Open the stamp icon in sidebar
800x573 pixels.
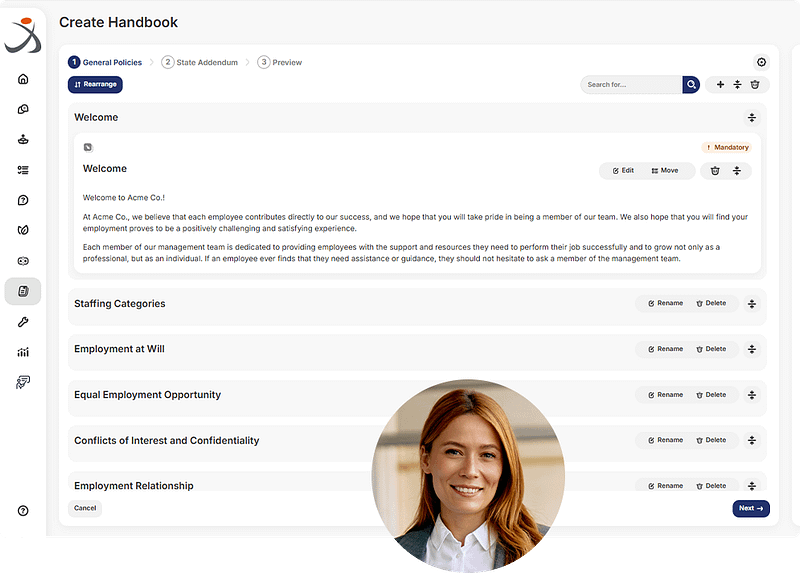(23, 139)
